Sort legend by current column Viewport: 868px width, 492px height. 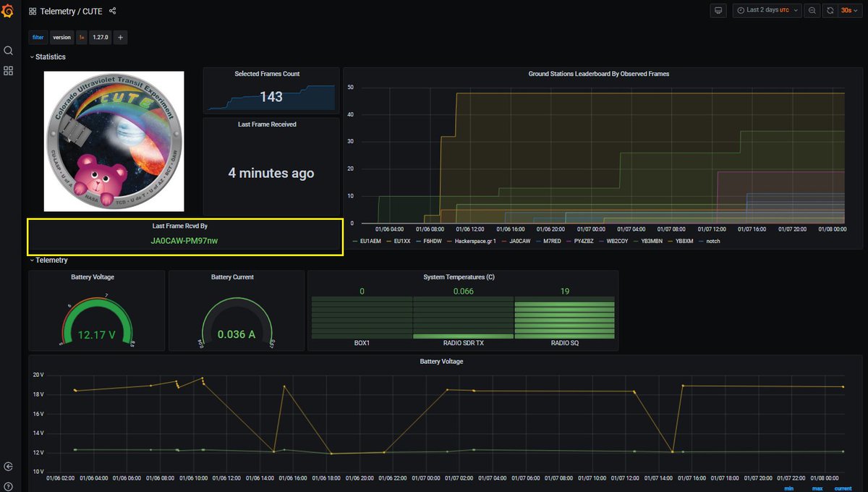[843, 488]
